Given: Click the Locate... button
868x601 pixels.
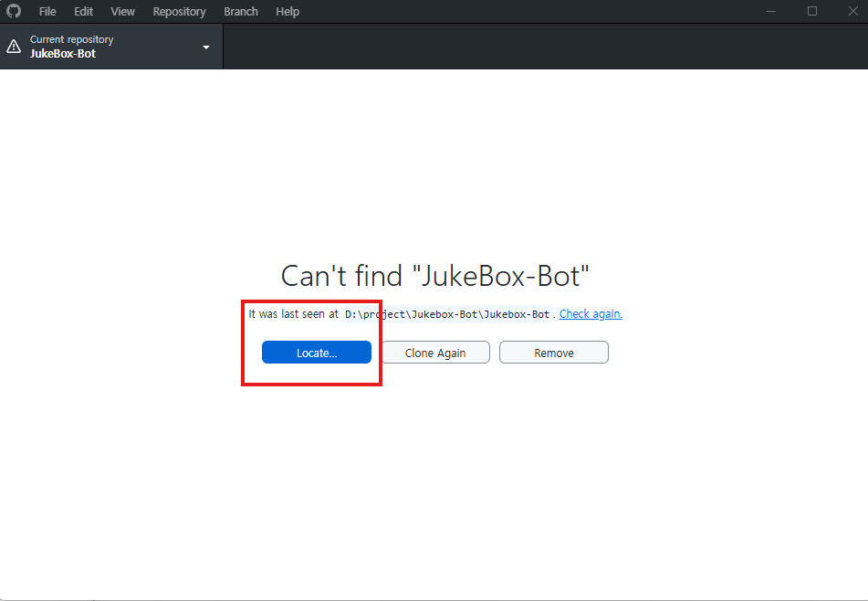Looking at the screenshot, I should [x=317, y=353].
